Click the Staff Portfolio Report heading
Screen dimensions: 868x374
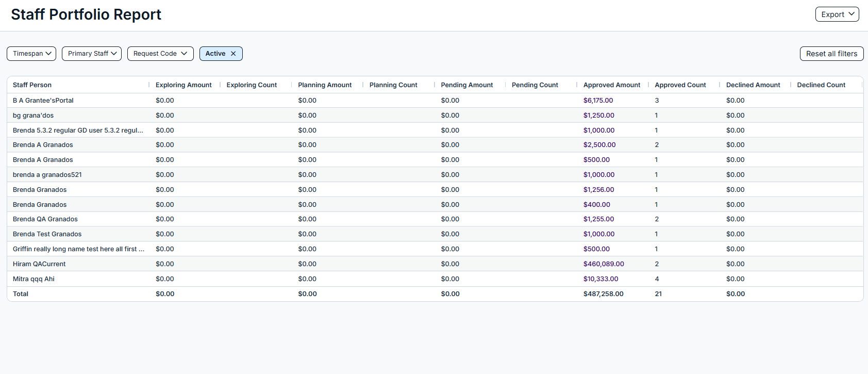86,14
